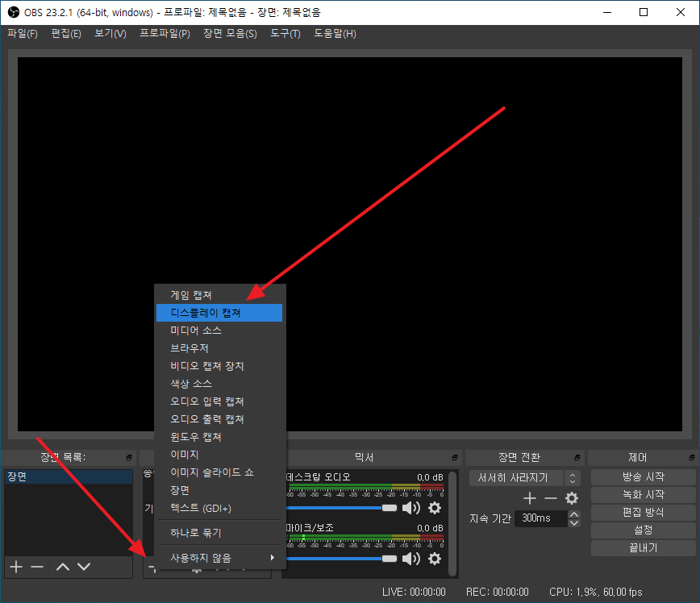Minimize the OBS window
Image resolution: width=700 pixels, height=603 pixels.
607,12
